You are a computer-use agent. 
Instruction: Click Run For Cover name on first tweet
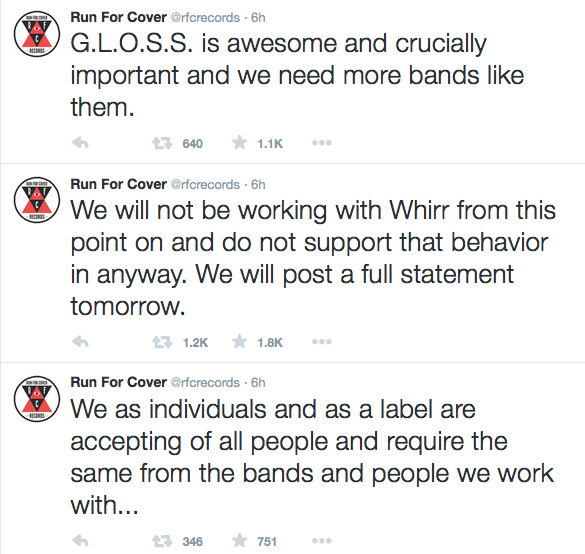tap(119, 17)
